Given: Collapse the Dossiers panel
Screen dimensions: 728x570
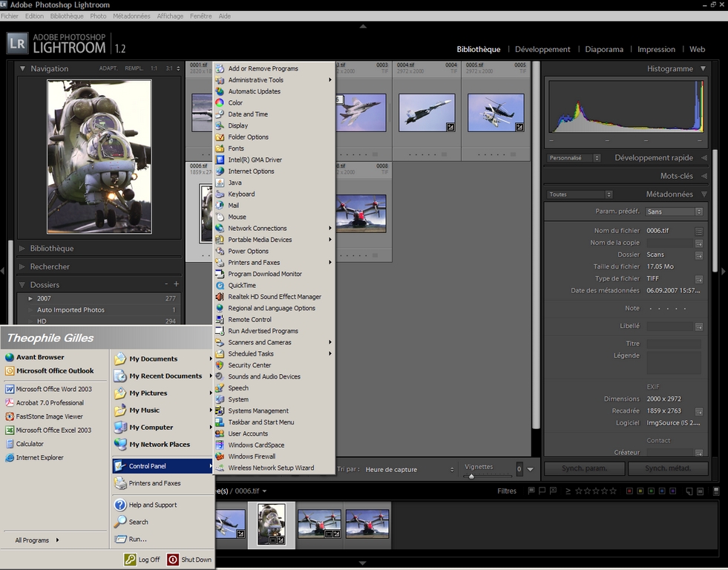Looking at the screenshot, I should pyautogui.click(x=22, y=285).
